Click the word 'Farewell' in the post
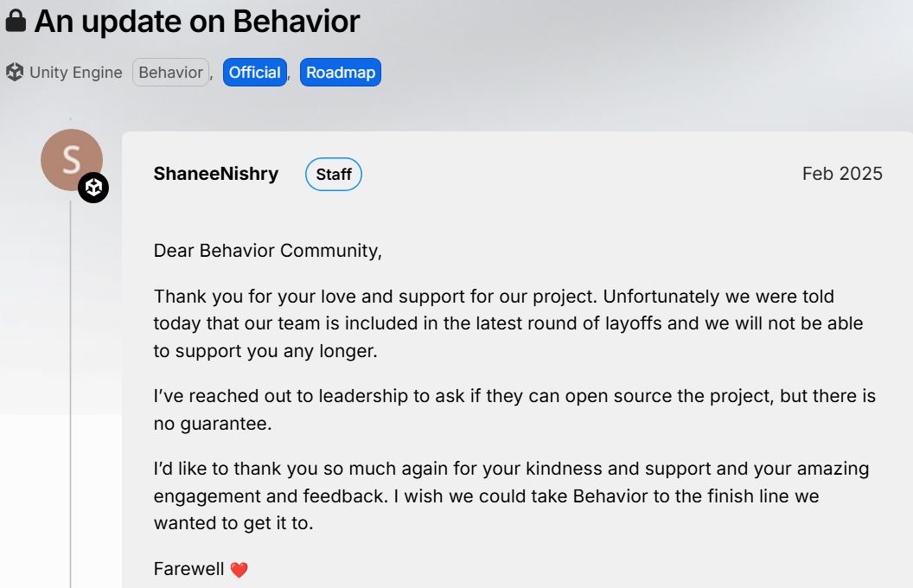The height and width of the screenshot is (588, 913). click(x=189, y=569)
